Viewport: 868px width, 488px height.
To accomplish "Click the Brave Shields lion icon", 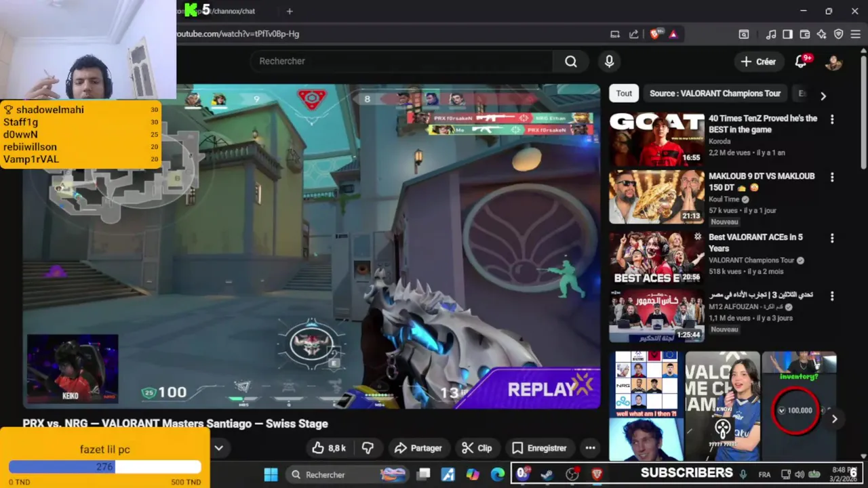I will (655, 34).
